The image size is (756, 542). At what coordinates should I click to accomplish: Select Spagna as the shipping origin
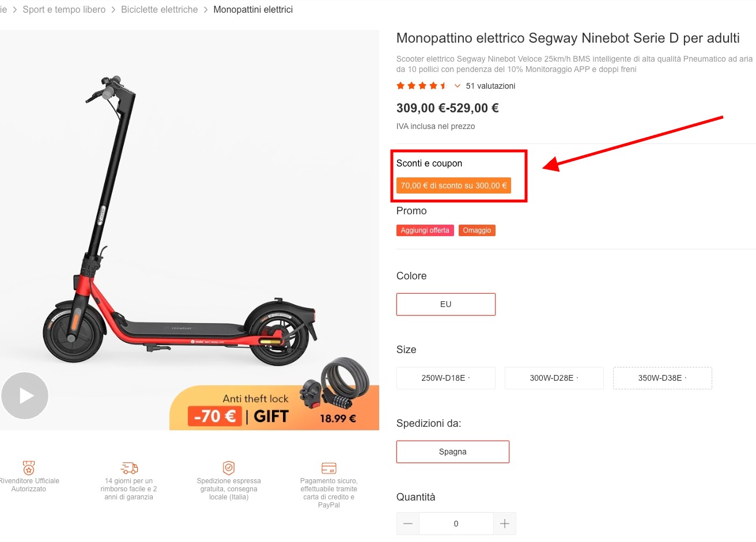point(452,452)
